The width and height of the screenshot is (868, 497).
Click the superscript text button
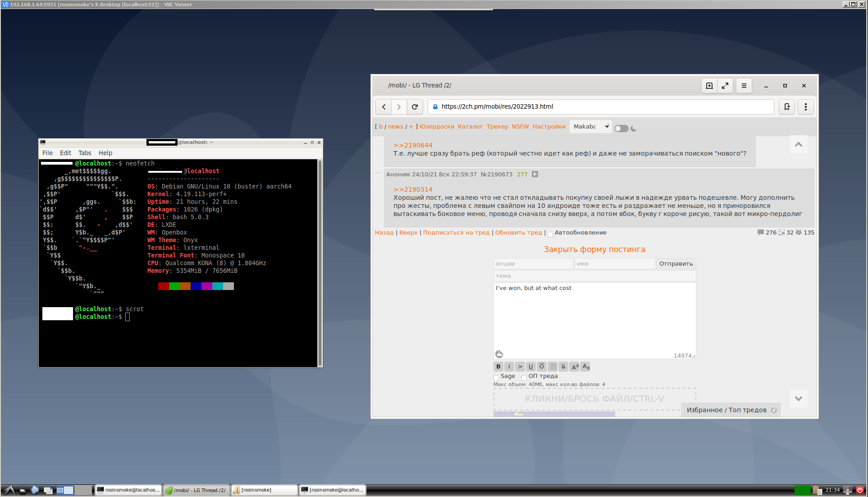575,367
